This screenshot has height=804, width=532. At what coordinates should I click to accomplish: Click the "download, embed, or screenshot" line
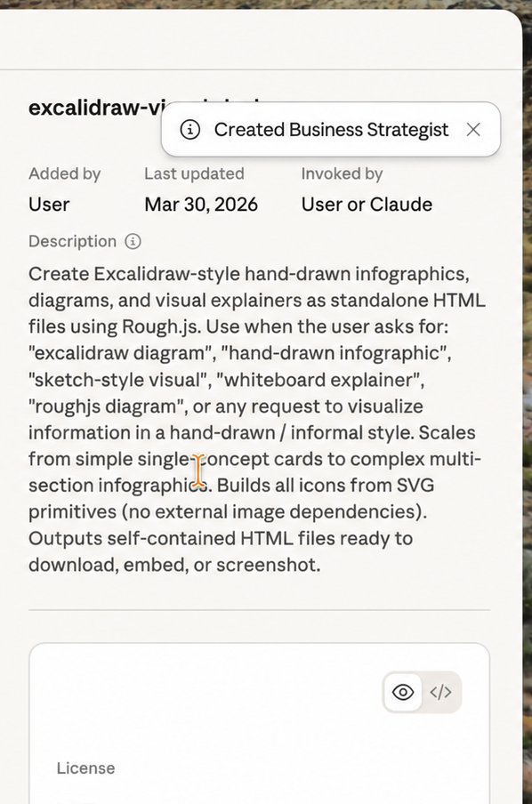click(x=174, y=565)
